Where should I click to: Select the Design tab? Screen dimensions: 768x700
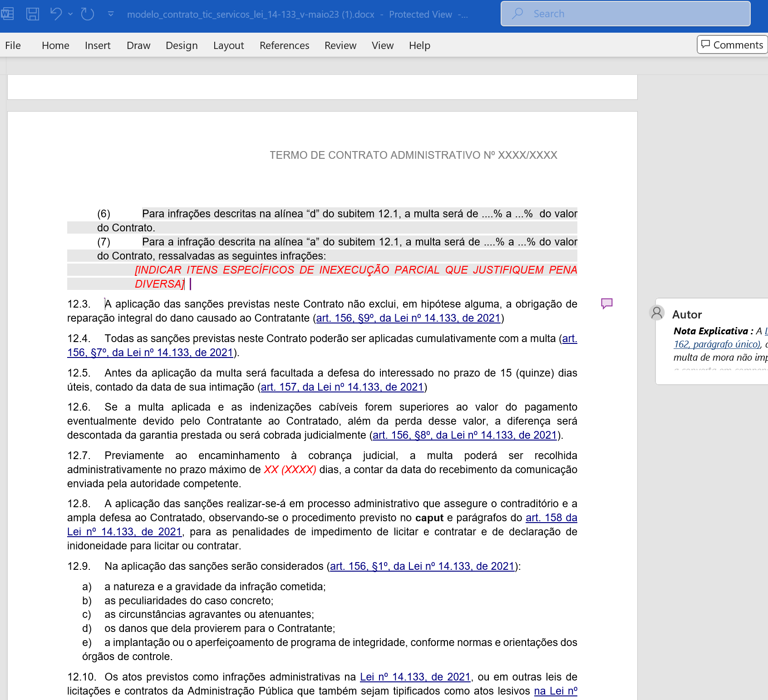[182, 45]
